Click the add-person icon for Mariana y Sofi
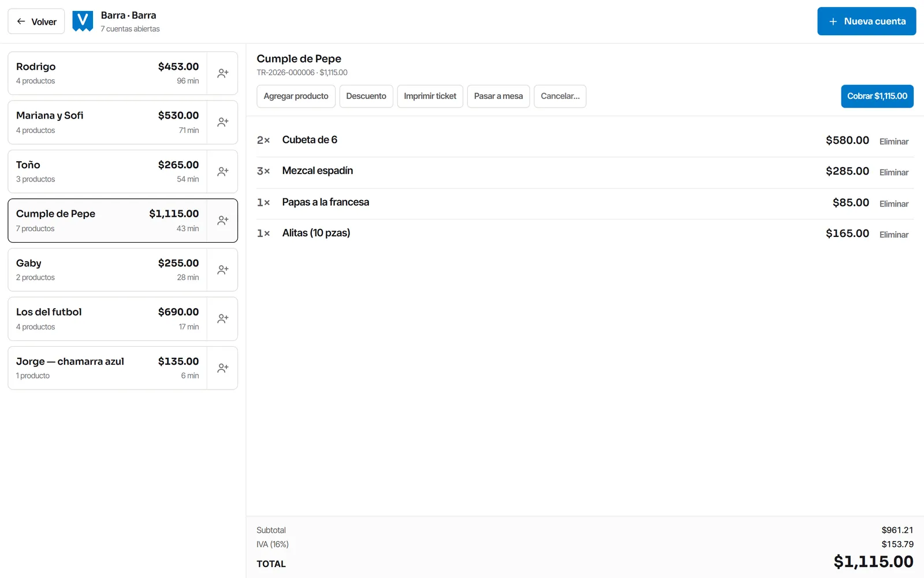 click(222, 123)
